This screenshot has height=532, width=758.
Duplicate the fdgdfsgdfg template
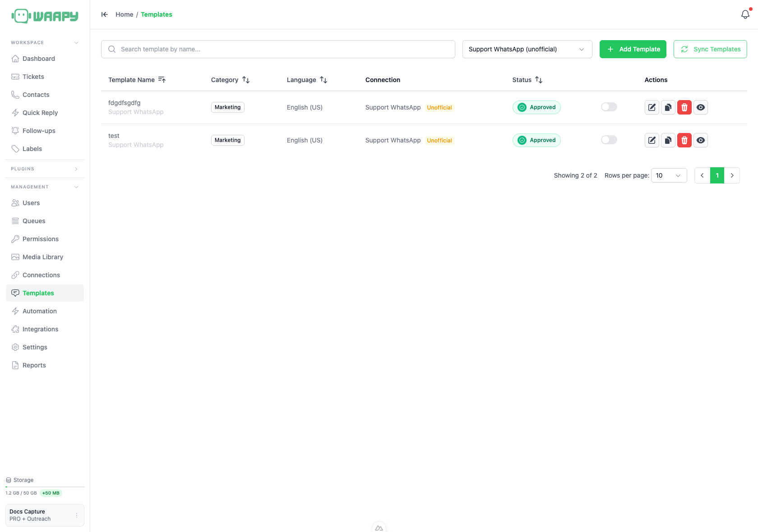[x=668, y=107]
